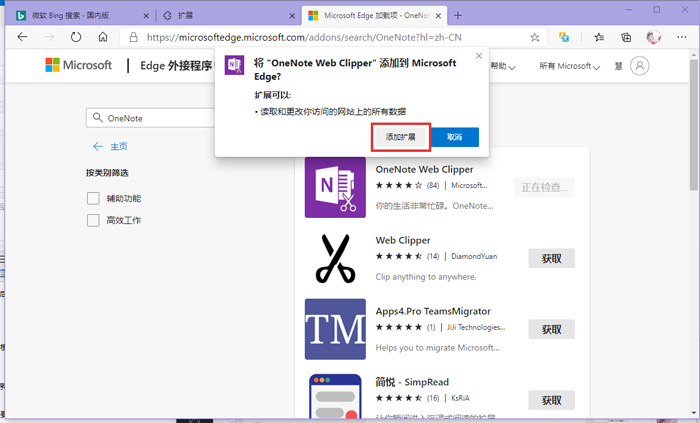Open the Favorites list icon
Screen dimensions: 700x423
pos(599,37)
